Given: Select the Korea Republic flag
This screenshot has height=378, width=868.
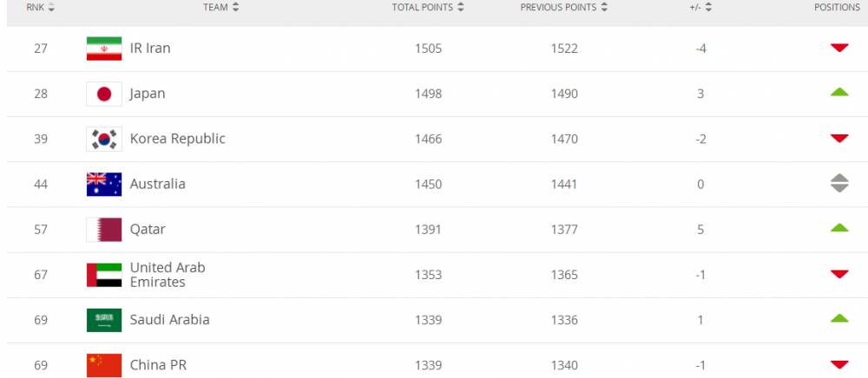Looking at the screenshot, I should point(104,139).
